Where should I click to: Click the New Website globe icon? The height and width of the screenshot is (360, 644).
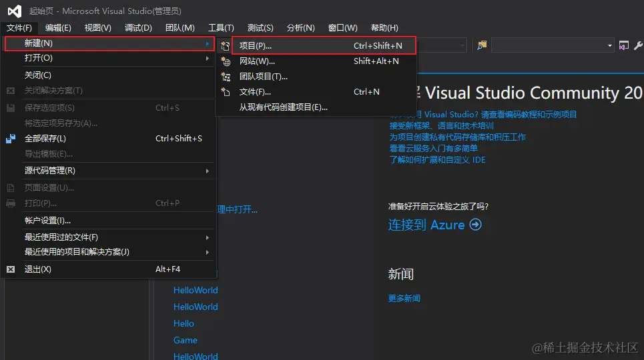point(226,61)
